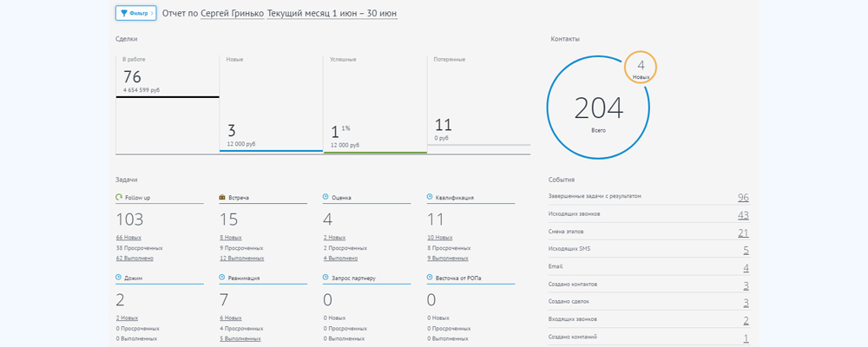Click the clock icon beside Оценка
The image size is (868, 347).
325,198
